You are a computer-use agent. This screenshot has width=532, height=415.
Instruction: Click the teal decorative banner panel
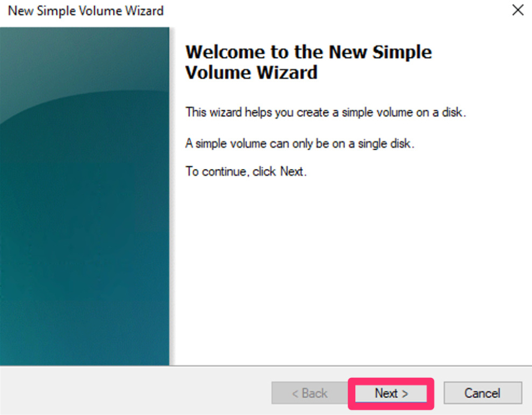pyautogui.click(x=84, y=196)
